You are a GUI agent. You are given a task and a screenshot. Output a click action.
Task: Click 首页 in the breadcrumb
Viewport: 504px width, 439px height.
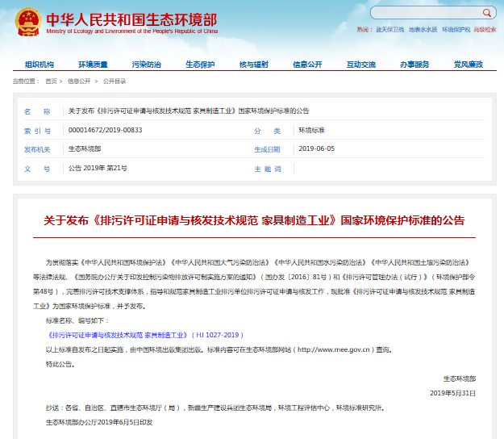coord(52,82)
